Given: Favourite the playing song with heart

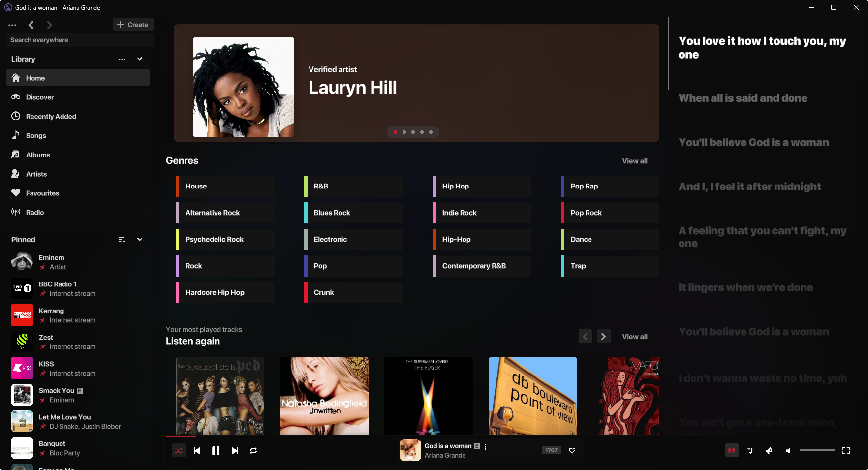Looking at the screenshot, I should coord(572,450).
